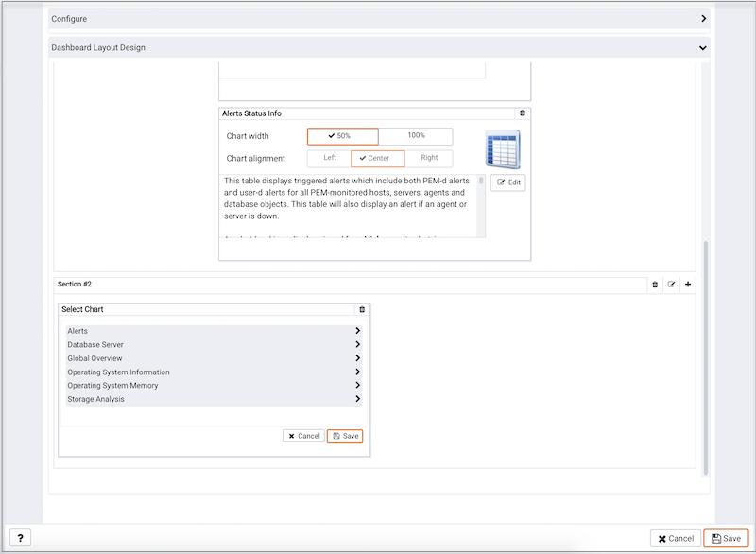
Task: Click Edit beside the alerts description
Action: click(x=508, y=182)
